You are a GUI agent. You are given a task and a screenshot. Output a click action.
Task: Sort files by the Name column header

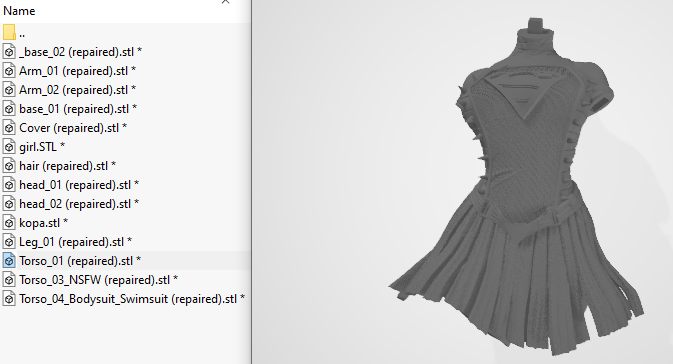click(19, 10)
